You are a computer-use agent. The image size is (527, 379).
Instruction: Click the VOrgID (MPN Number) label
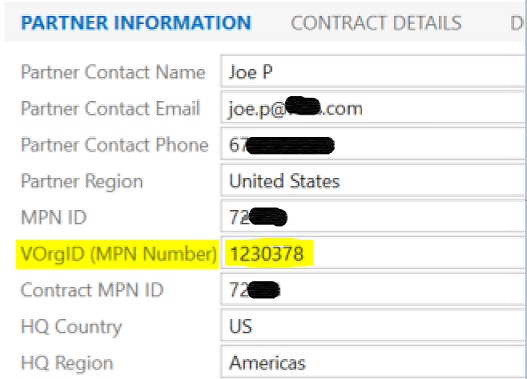119,254
